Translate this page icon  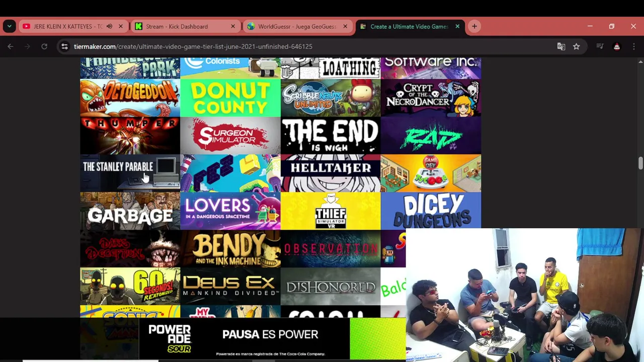click(561, 46)
